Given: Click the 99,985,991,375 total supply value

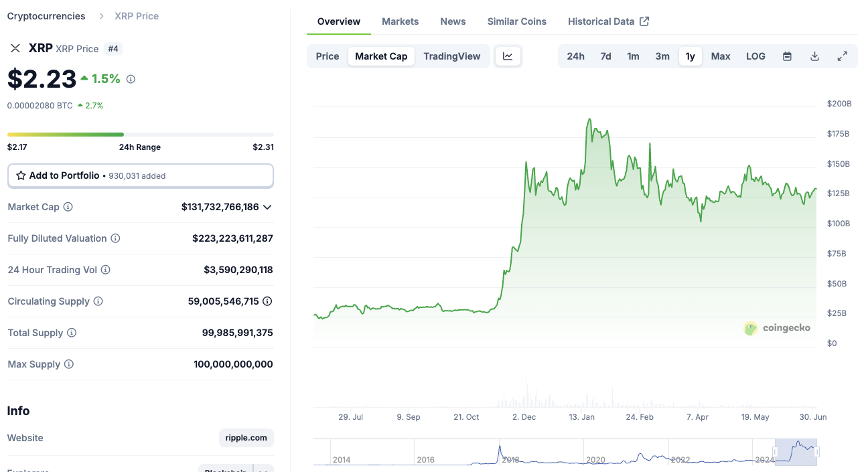Looking at the screenshot, I should pyautogui.click(x=238, y=333).
